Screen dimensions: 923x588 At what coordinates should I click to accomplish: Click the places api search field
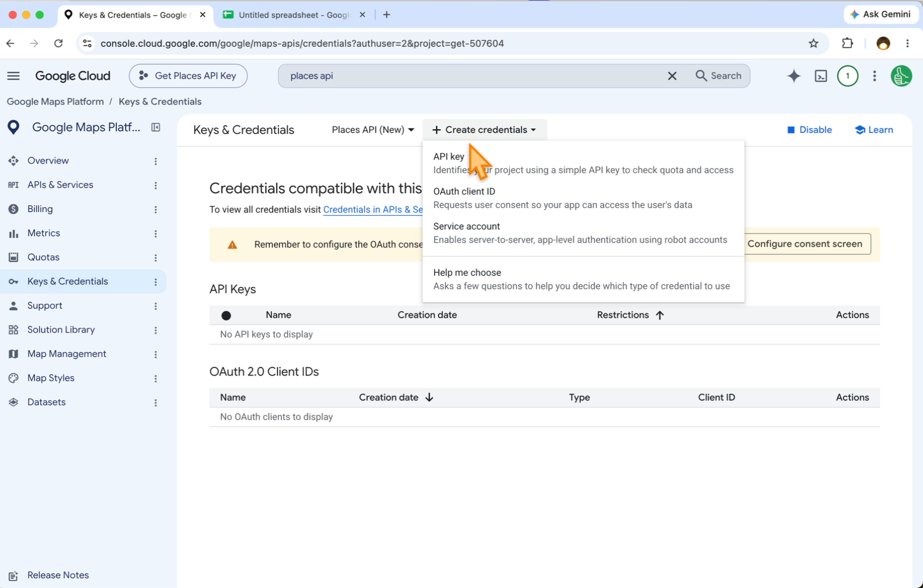tap(470, 76)
